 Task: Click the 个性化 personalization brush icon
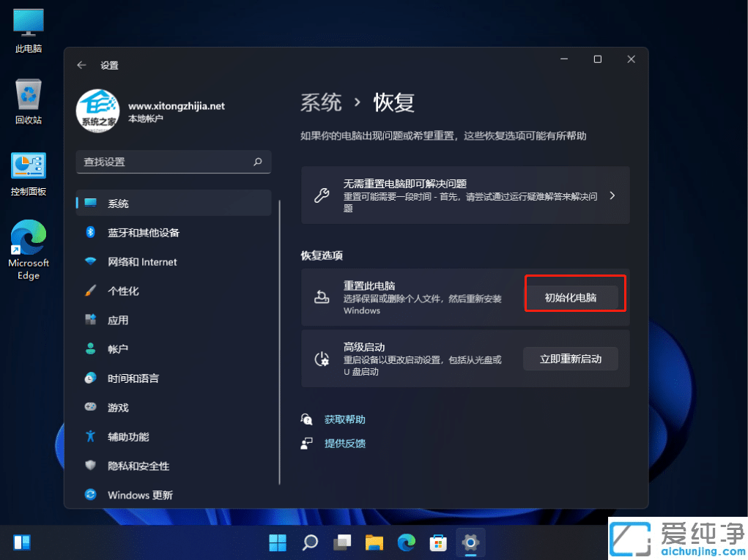(89, 291)
